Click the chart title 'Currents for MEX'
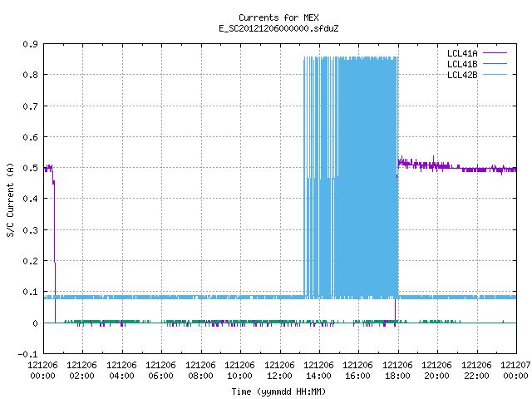 point(278,17)
